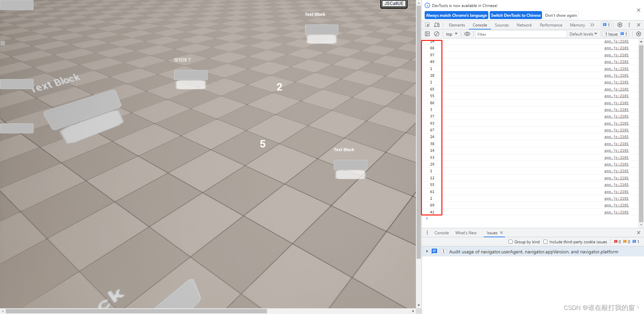Open the drawer three-dot menu beside Console

(427, 233)
